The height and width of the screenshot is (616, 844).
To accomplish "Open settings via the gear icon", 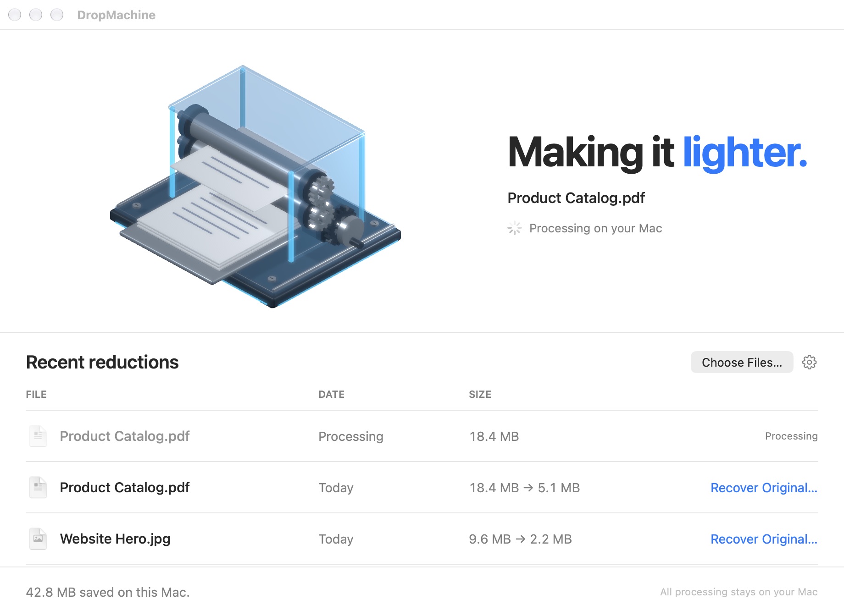I will 809,362.
